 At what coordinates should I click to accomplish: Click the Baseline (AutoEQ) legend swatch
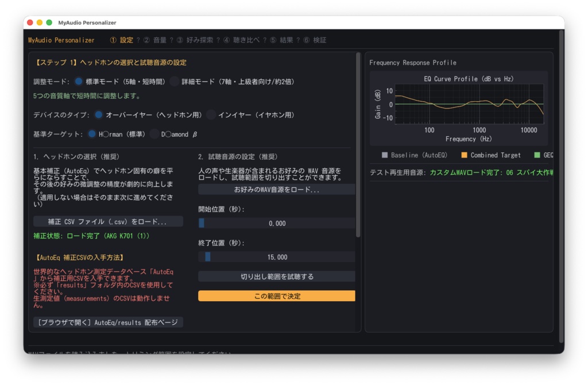384,155
